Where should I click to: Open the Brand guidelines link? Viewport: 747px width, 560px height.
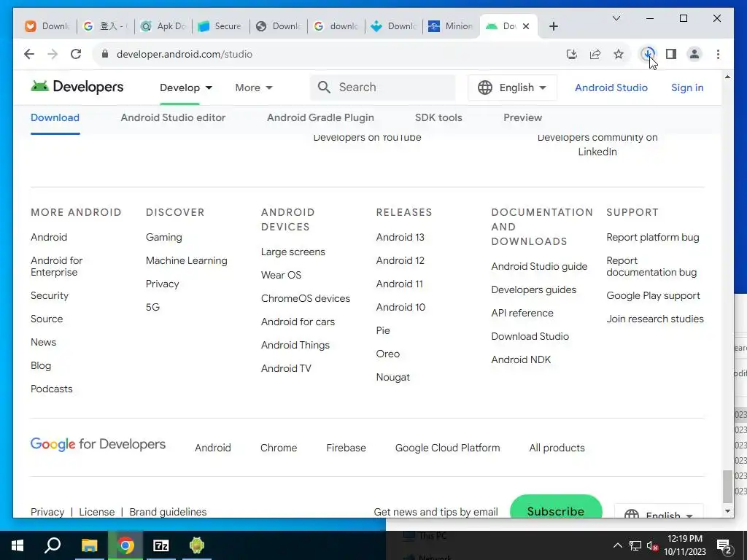tap(168, 512)
